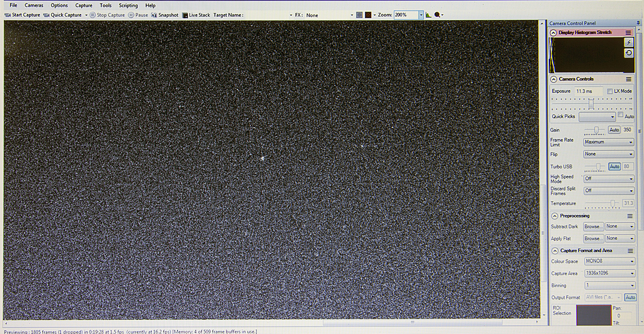Open the Flip dropdown
This screenshot has width=644, height=334.
coord(608,154)
